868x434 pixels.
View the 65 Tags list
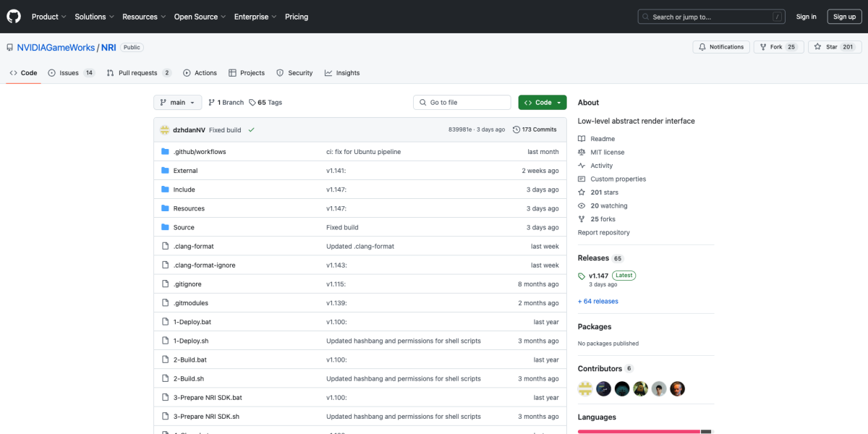coord(265,103)
